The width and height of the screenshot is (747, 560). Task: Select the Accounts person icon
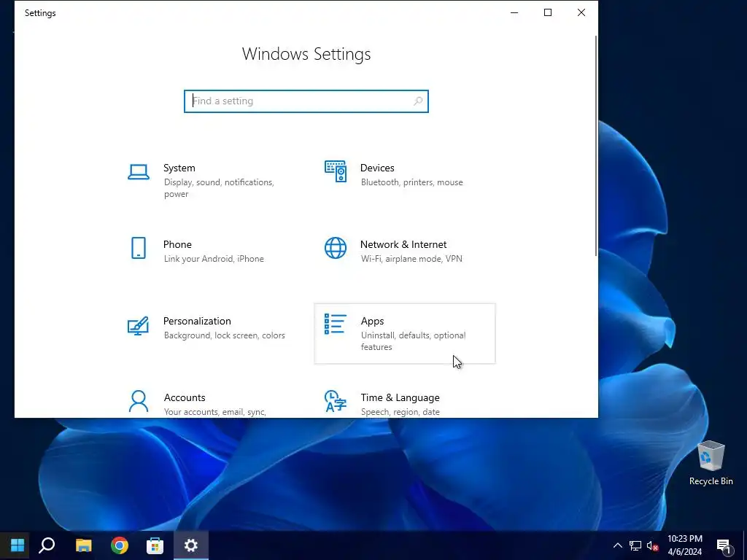pyautogui.click(x=138, y=402)
